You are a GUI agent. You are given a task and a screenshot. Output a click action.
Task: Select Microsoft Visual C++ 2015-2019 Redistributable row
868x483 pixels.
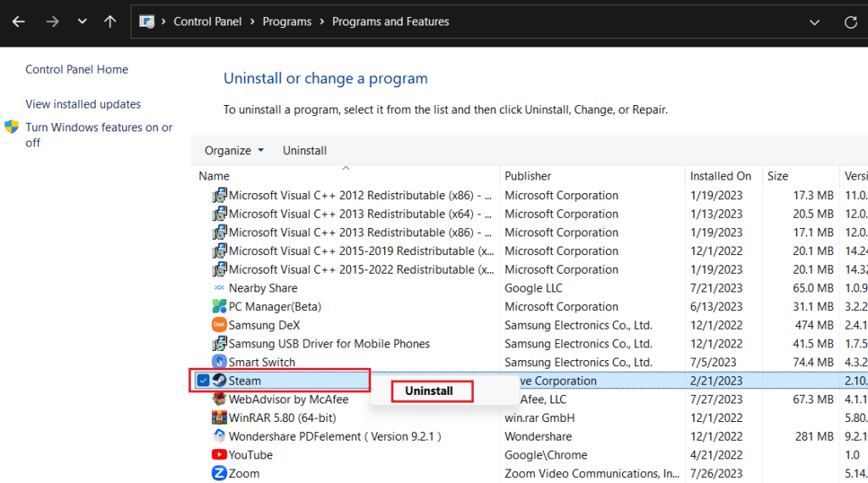click(x=361, y=251)
